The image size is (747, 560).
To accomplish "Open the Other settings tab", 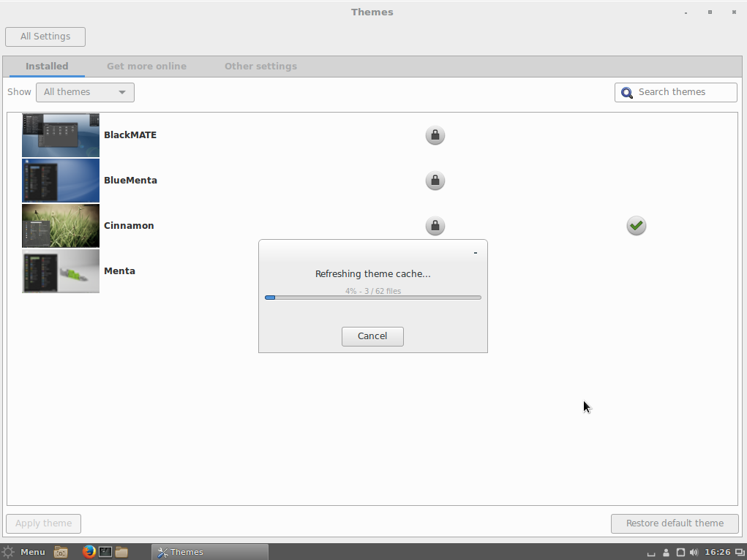I will (x=260, y=67).
